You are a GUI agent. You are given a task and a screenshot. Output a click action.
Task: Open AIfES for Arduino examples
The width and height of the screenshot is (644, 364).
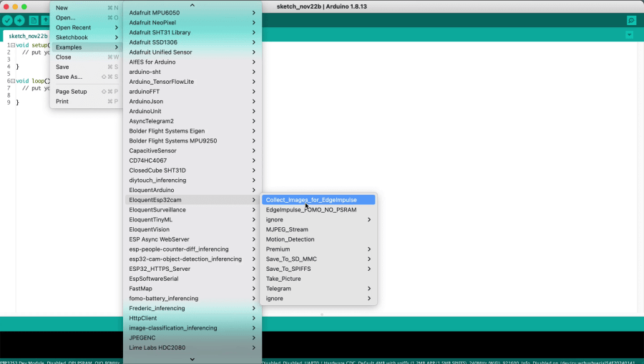point(192,62)
